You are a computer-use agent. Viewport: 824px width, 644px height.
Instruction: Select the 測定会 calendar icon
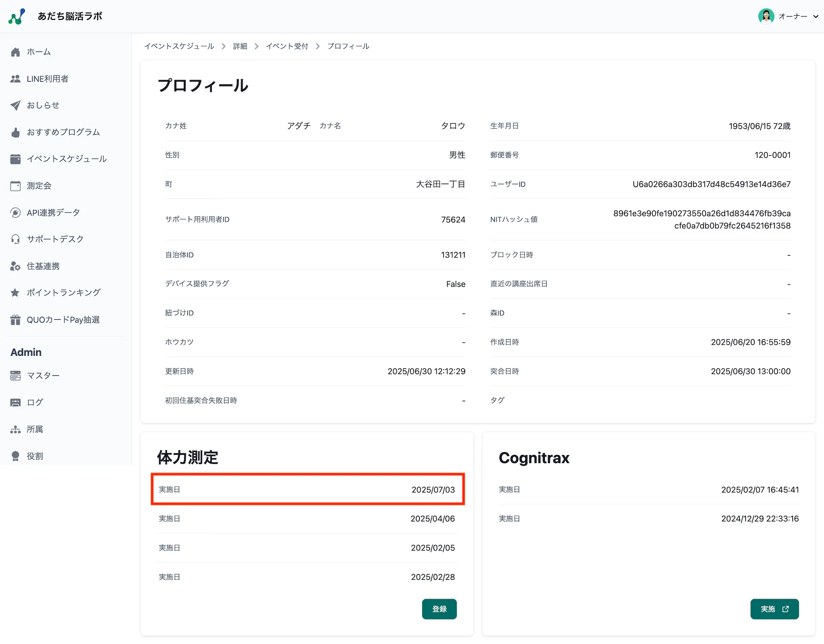[16, 186]
